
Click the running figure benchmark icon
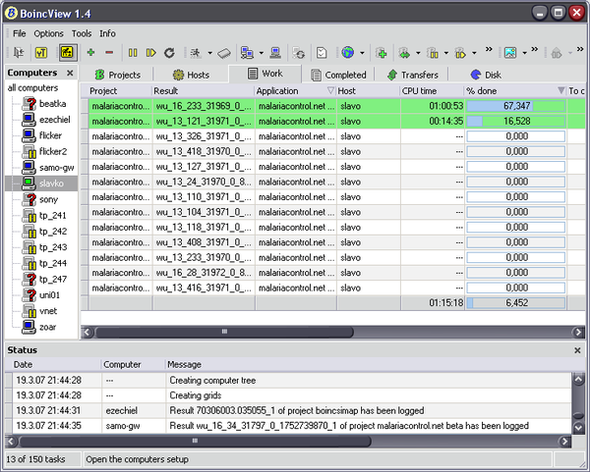click(x=196, y=53)
